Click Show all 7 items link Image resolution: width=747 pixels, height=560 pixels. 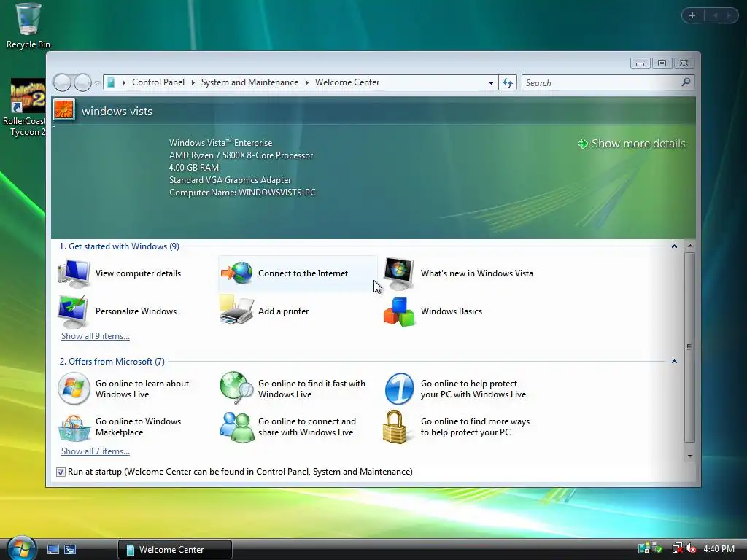[96, 451]
